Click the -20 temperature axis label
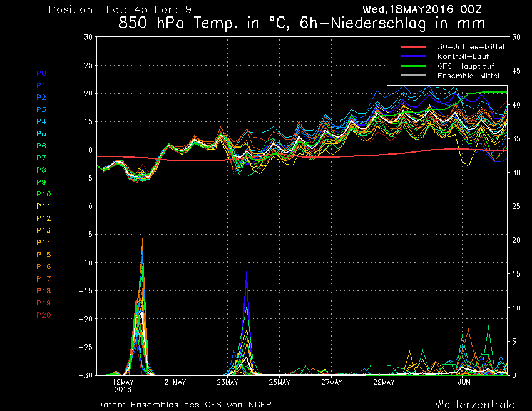The width and height of the screenshot is (532, 411). [x=85, y=319]
